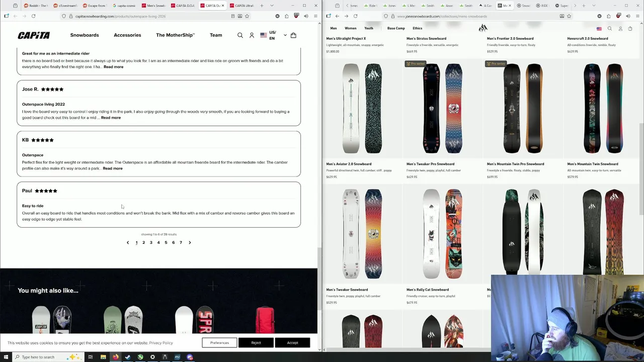Bookmark the Jones page with the star
644x362 pixels.
click(569, 16)
